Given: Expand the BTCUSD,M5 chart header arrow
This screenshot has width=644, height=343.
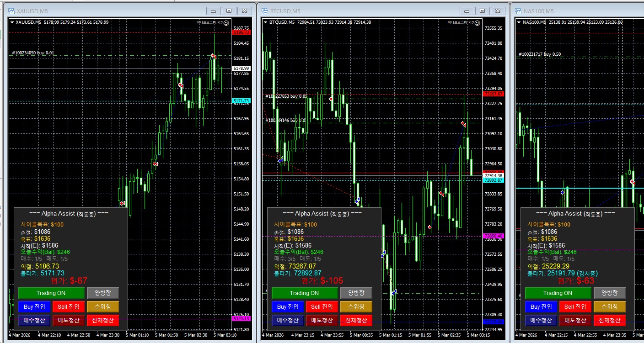Looking at the screenshot, I should click(266, 22).
